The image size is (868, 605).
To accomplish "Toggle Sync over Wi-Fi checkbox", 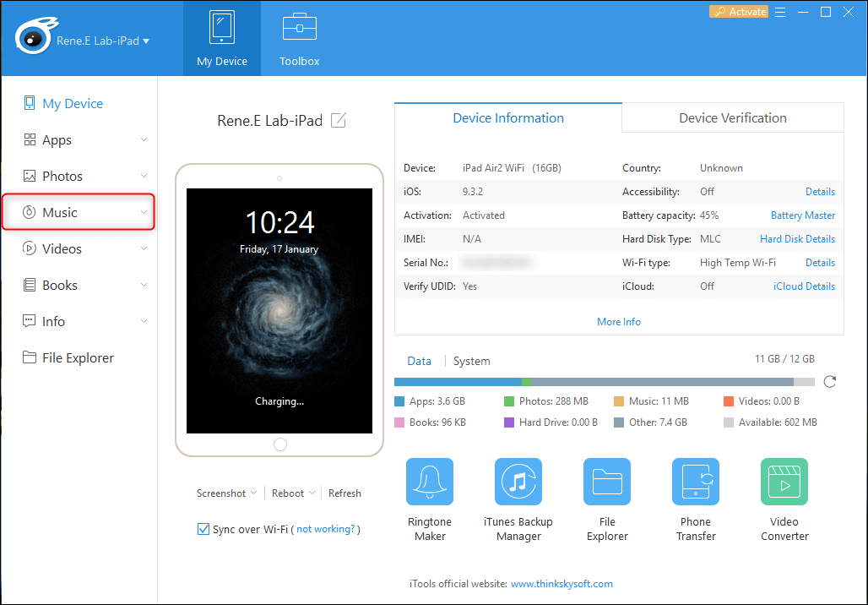I will [203, 529].
